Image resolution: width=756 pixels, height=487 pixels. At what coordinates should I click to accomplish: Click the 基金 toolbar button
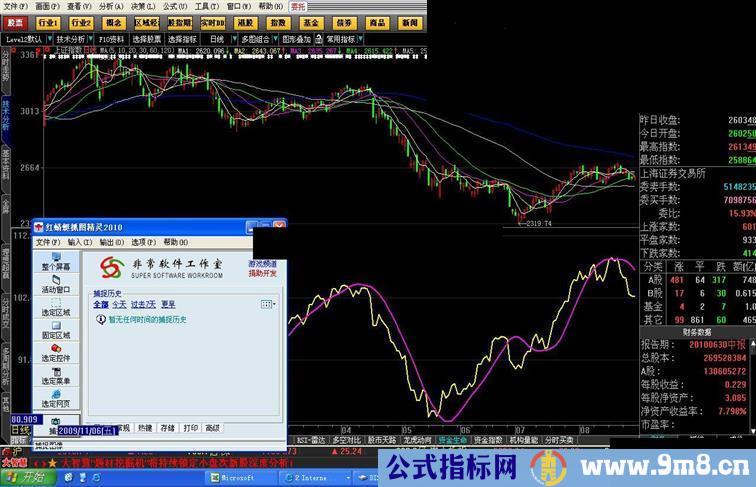click(x=311, y=22)
